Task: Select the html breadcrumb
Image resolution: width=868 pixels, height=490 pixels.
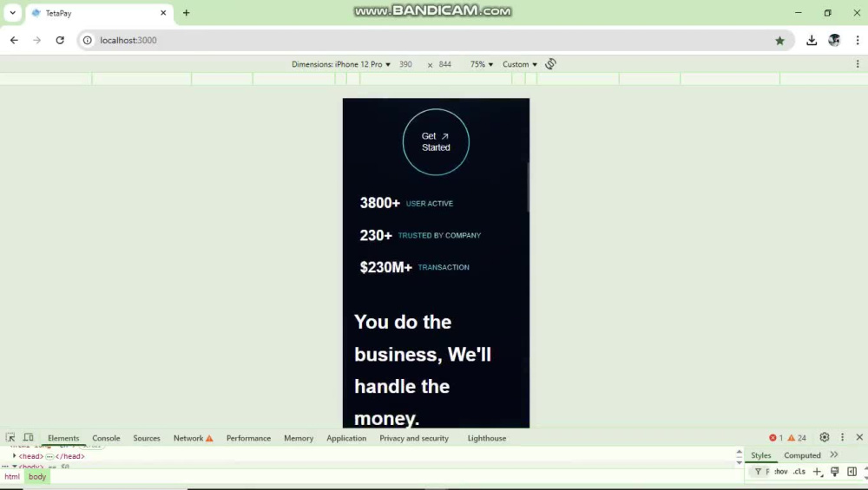Action: [12, 477]
